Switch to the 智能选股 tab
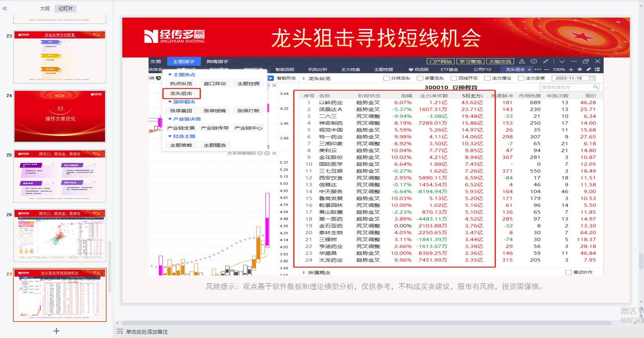This screenshot has width=644, height=338. 285,69
